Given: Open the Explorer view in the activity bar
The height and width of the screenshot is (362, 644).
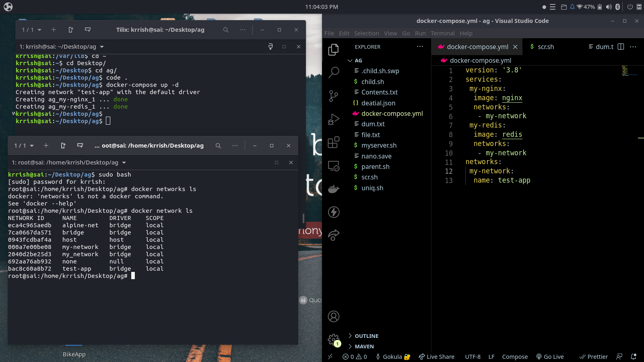Looking at the screenshot, I should click(x=334, y=50).
